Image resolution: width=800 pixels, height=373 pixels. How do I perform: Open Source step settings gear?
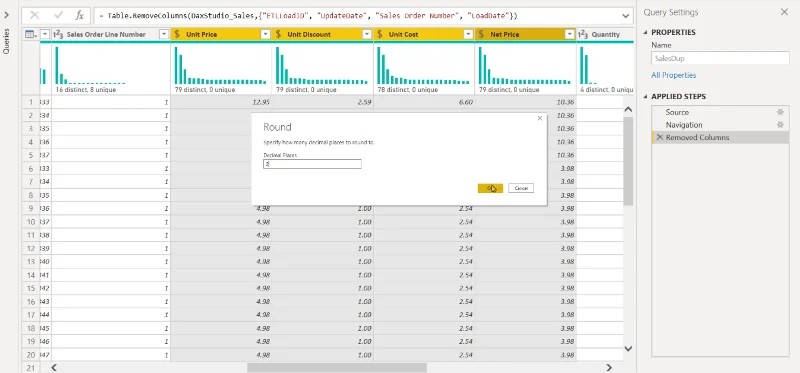(x=780, y=112)
